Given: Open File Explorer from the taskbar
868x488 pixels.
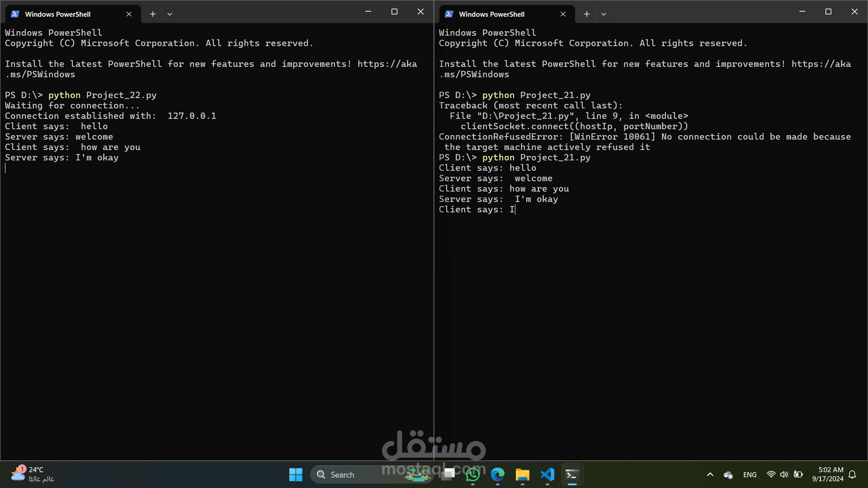Looking at the screenshot, I should tap(523, 474).
